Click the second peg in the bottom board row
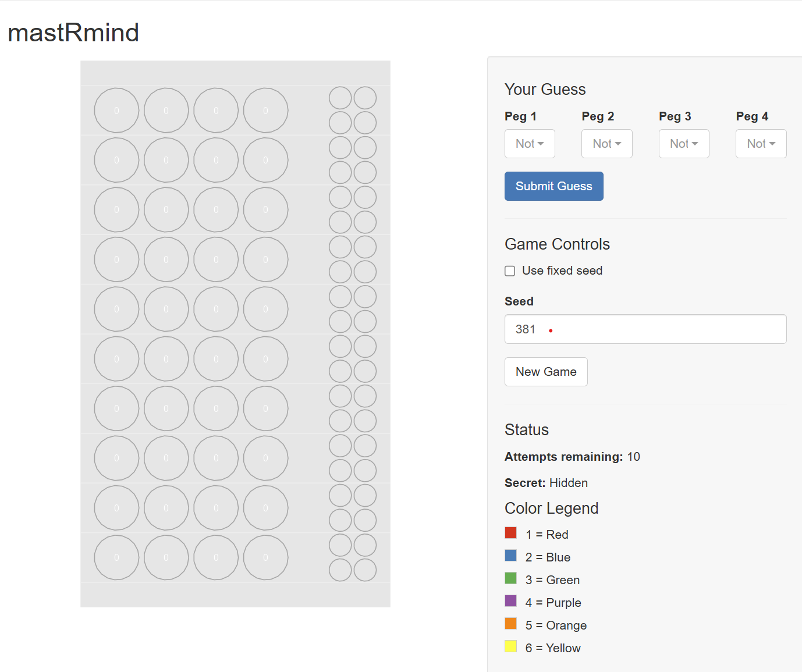The height and width of the screenshot is (672, 802). [x=166, y=557]
